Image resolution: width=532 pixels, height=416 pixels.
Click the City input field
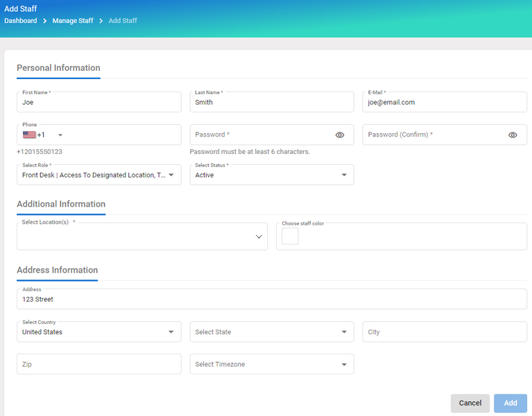445,331
